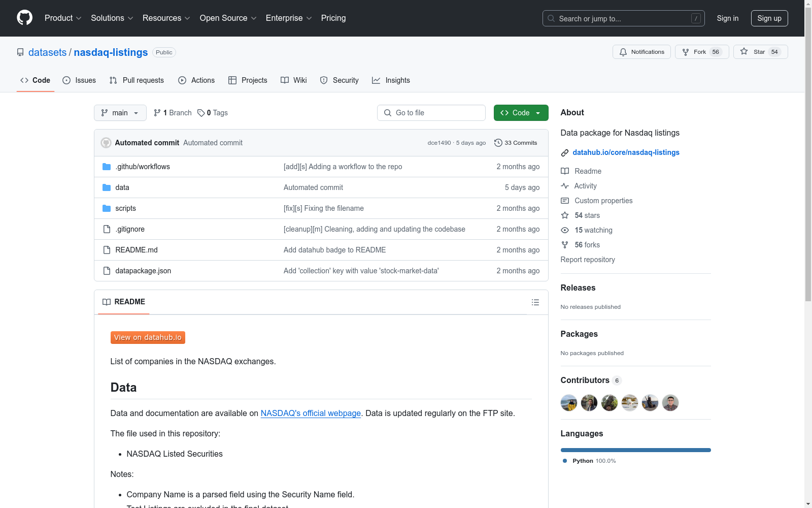Click the watching eye icon

click(565, 230)
